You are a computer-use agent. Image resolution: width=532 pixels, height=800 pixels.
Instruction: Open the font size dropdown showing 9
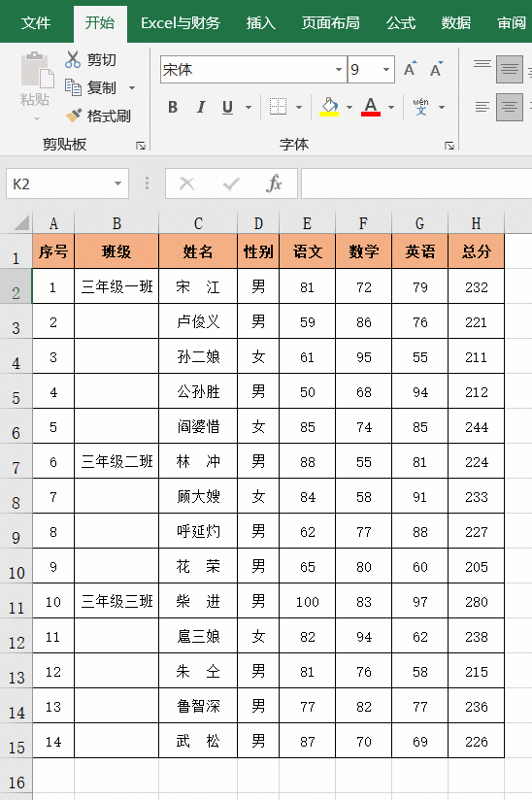coord(386,69)
